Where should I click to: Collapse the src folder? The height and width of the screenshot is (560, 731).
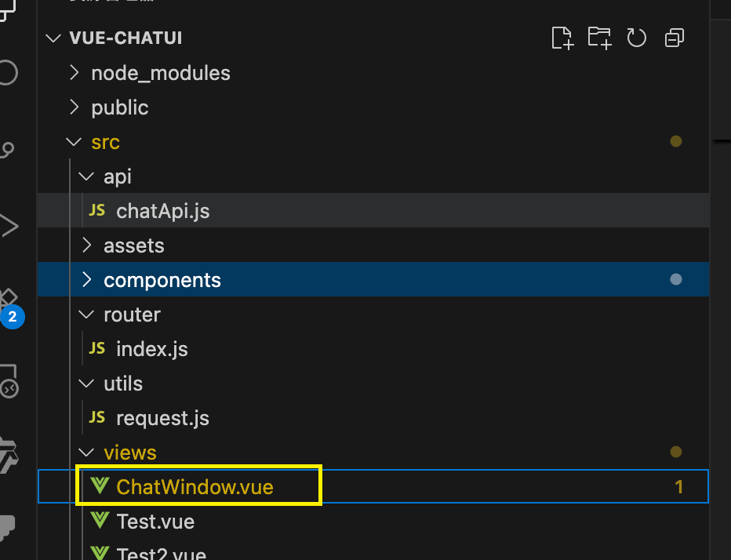point(75,142)
